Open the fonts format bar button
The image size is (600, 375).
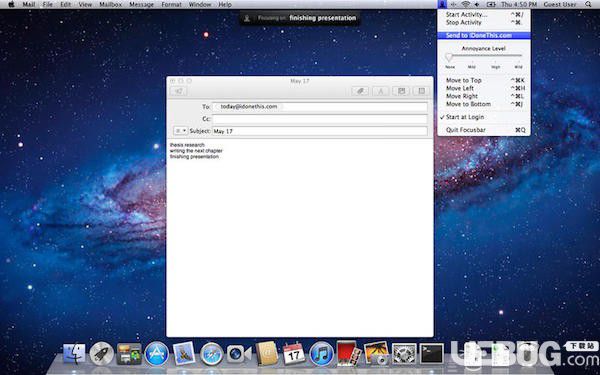[x=381, y=91]
